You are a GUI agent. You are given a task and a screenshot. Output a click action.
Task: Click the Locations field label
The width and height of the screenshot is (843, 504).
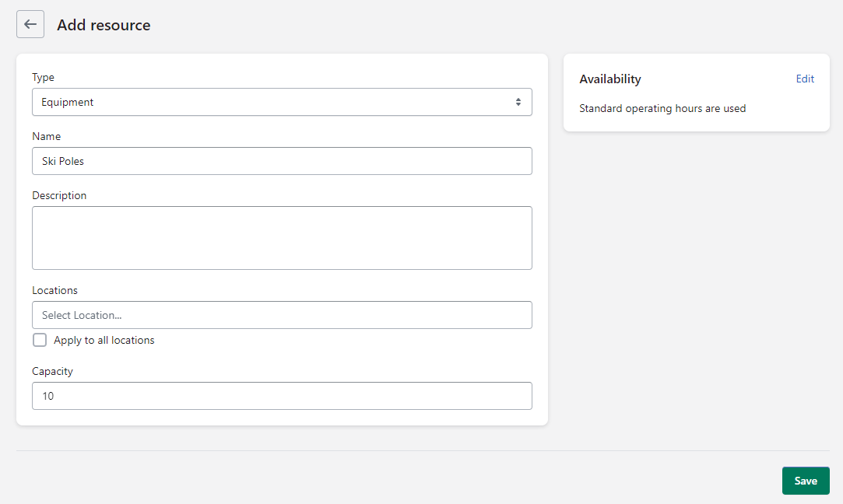tap(54, 291)
